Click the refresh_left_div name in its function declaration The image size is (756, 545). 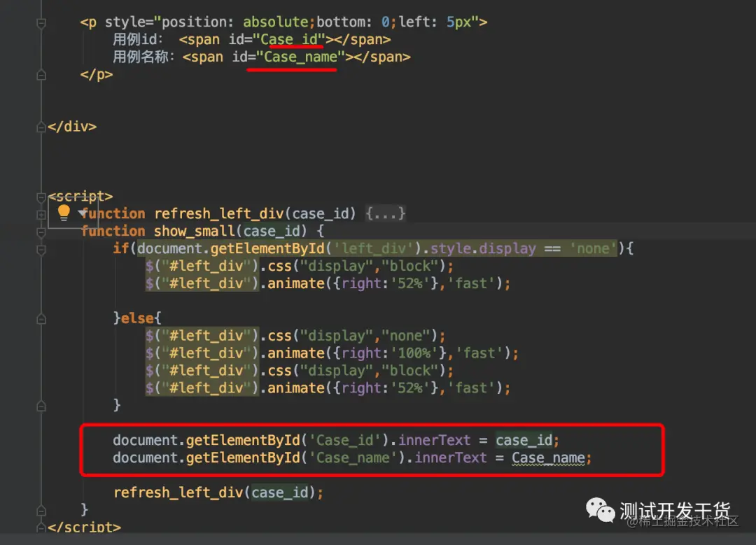click(x=219, y=213)
